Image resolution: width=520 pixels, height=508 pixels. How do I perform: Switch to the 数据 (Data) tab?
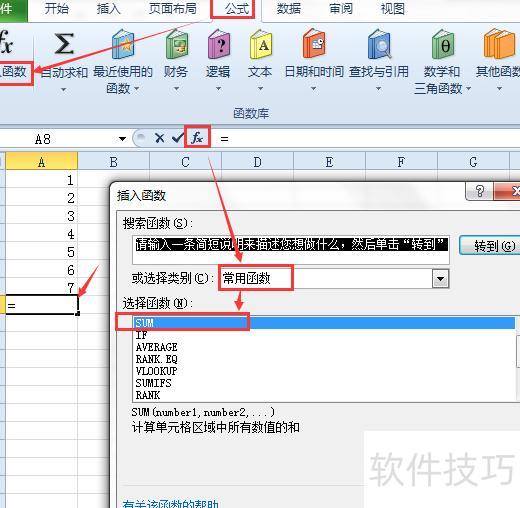pyautogui.click(x=289, y=9)
